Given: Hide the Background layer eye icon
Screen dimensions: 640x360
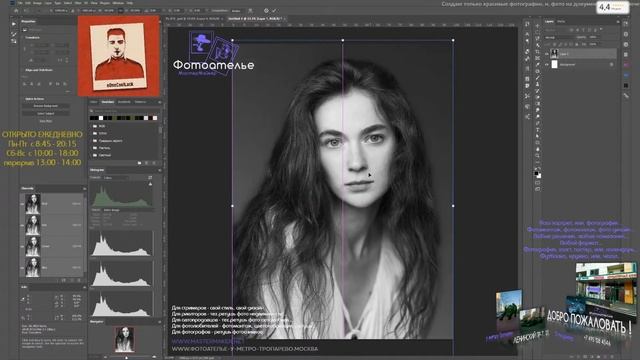Looking at the screenshot, I should 547,64.
